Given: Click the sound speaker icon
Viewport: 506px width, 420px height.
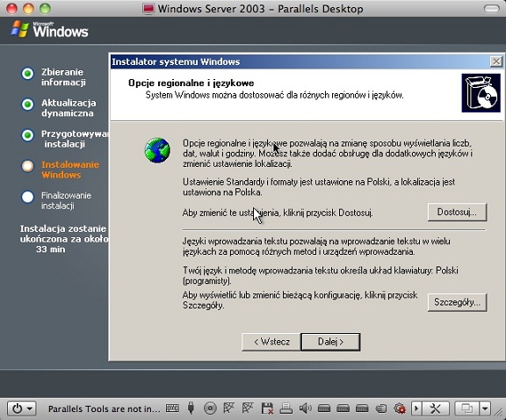Looking at the screenshot, I should (305, 409).
